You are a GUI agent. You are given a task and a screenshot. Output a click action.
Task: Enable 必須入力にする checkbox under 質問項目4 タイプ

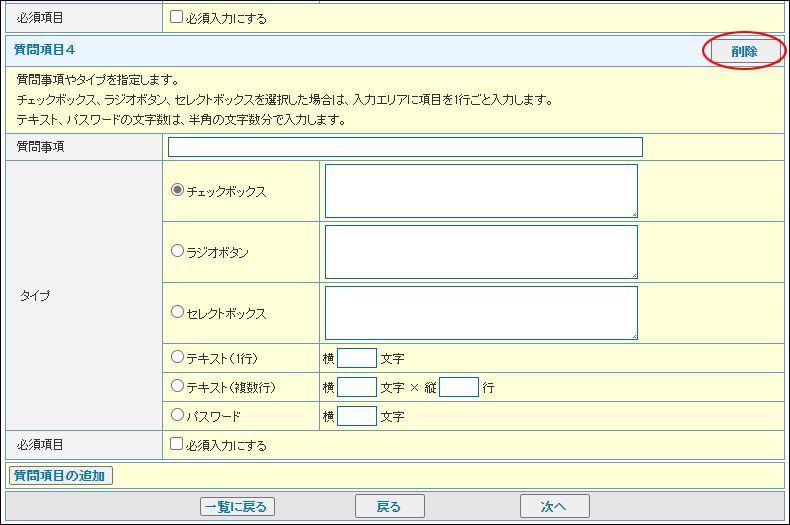tap(177, 444)
